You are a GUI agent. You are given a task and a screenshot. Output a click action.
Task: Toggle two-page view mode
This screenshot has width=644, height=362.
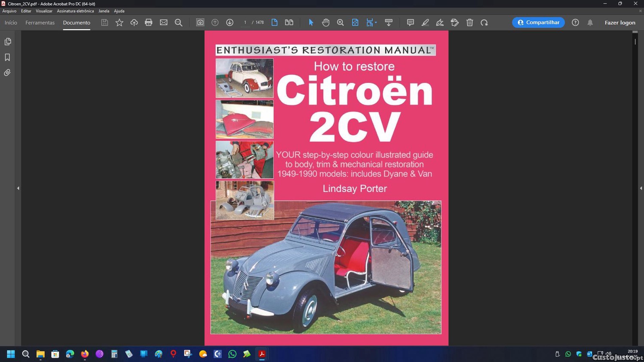(x=289, y=22)
